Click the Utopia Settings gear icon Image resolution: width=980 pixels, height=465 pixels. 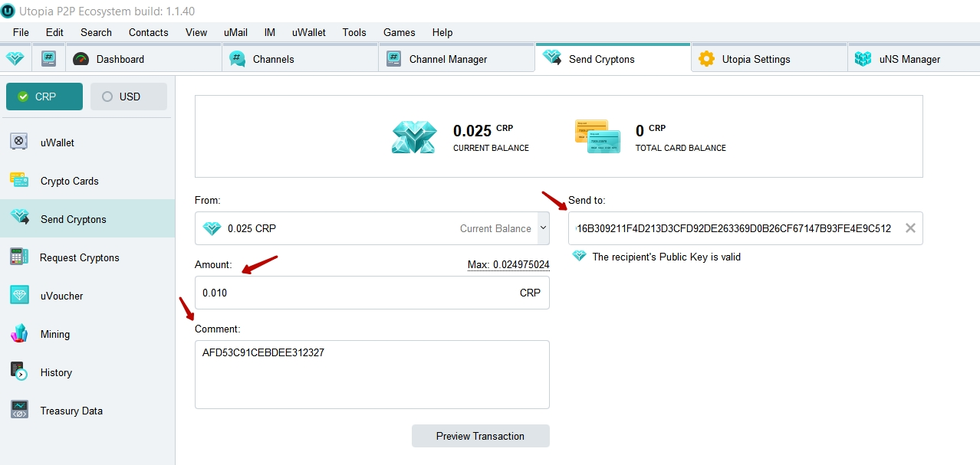(x=707, y=59)
